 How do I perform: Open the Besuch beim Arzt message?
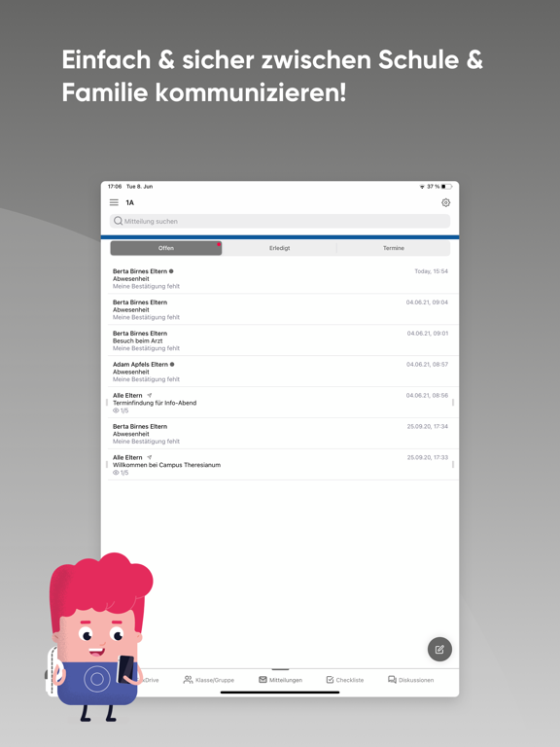pos(280,340)
